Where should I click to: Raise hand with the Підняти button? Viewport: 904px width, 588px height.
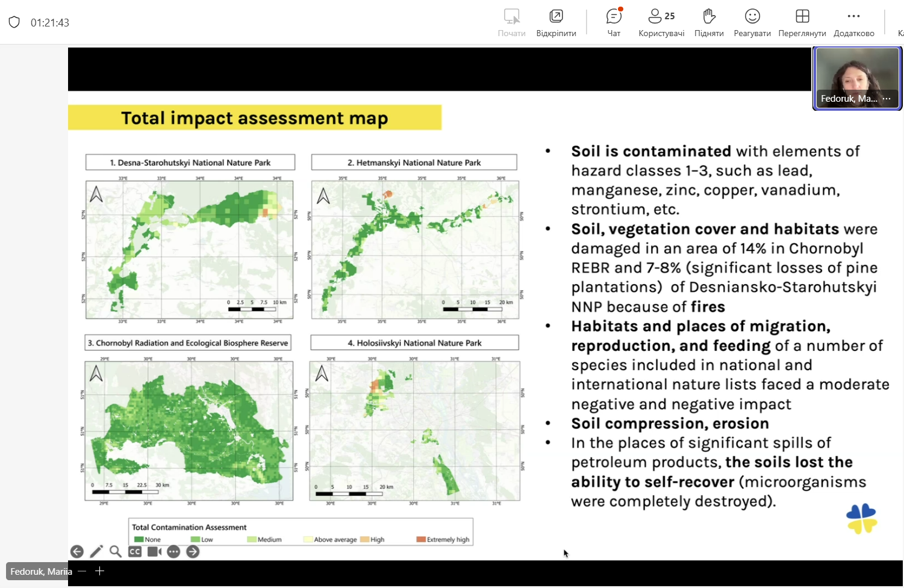[x=709, y=22]
